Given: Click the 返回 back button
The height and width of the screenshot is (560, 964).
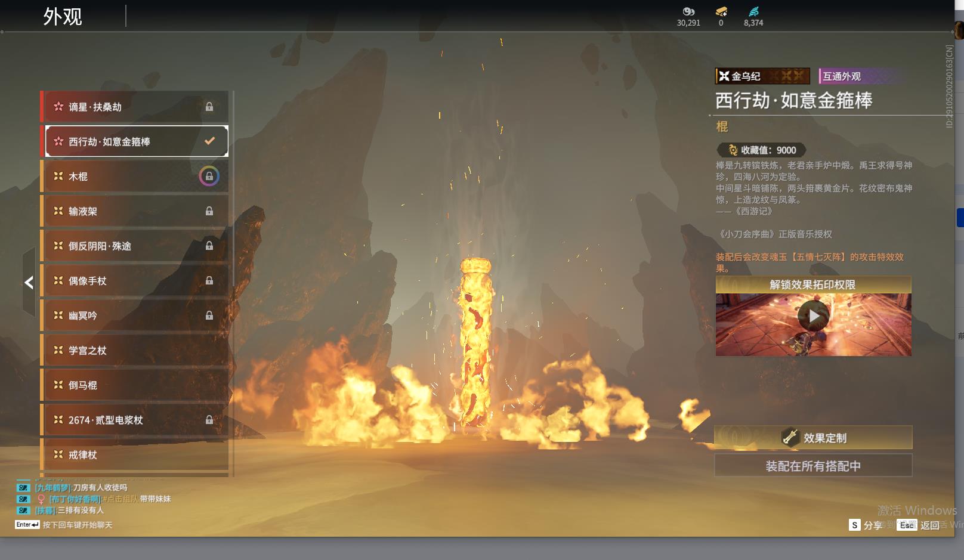Looking at the screenshot, I should [x=922, y=525].
